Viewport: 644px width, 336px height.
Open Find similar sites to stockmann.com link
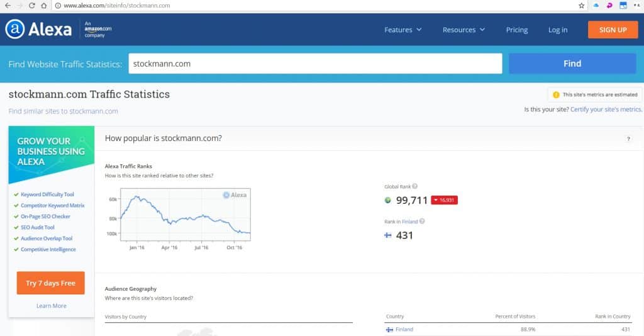(x=64, y=111)
